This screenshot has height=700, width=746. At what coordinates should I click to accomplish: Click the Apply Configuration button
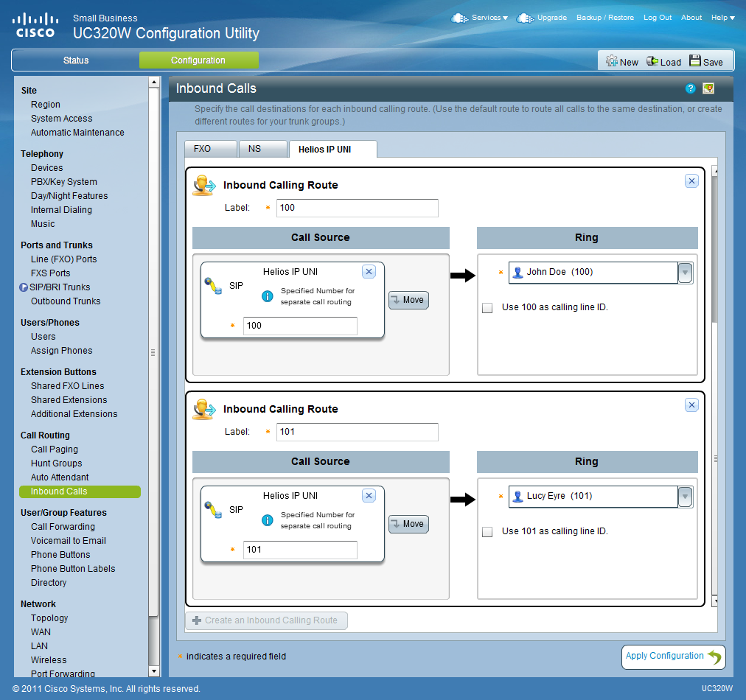tap(673, 657)
